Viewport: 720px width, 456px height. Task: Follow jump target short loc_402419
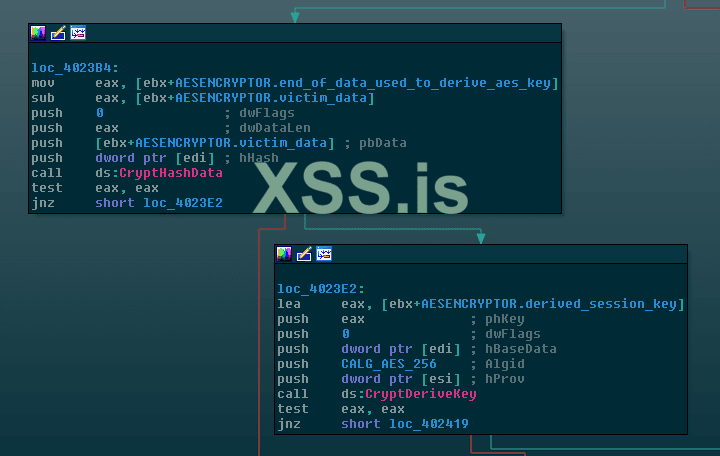405,423
